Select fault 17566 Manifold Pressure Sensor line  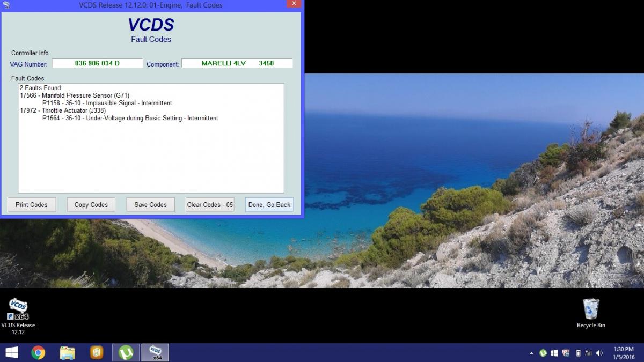click(75, 95)
